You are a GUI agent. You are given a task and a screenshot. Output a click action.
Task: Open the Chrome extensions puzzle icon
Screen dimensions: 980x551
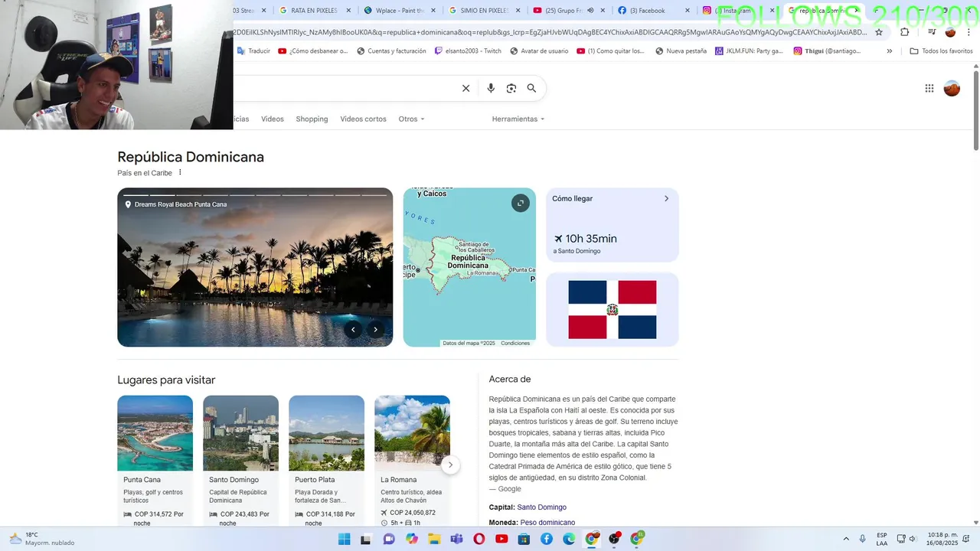point(905,32)
